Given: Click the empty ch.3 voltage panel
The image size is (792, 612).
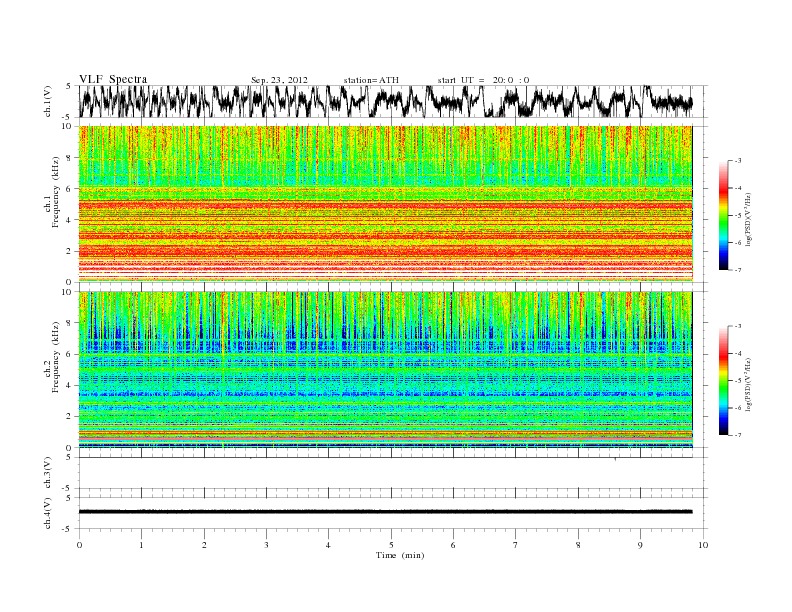Looking at the screenshot, I should click(392, 473).
